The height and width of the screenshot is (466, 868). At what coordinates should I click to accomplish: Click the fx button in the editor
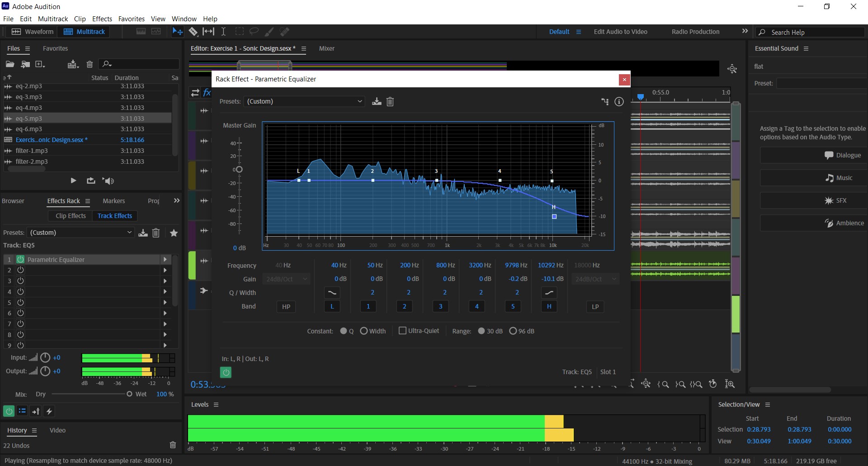pos(207,93)
